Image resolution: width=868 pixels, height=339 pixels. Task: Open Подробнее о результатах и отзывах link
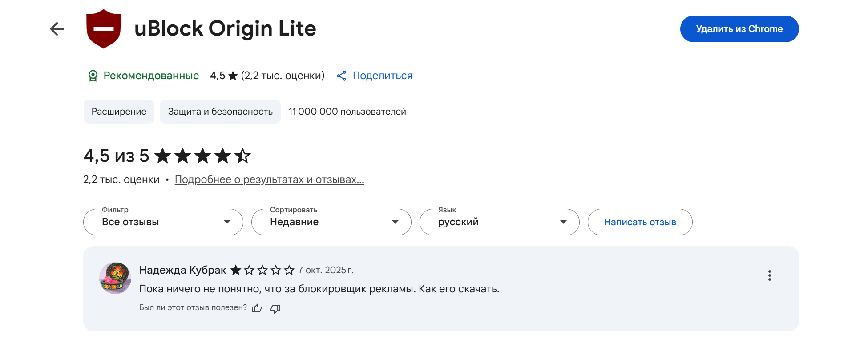(x=269, y=179)
